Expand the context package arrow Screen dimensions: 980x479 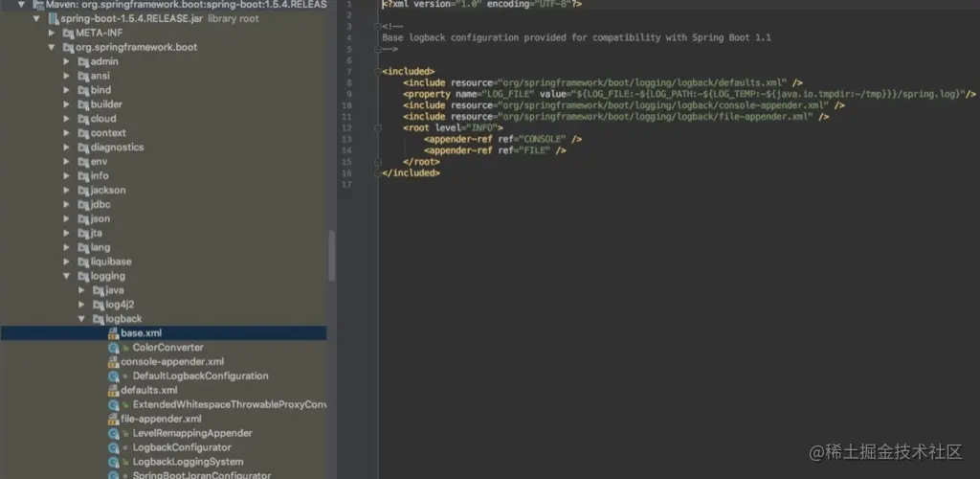point(66,133)
